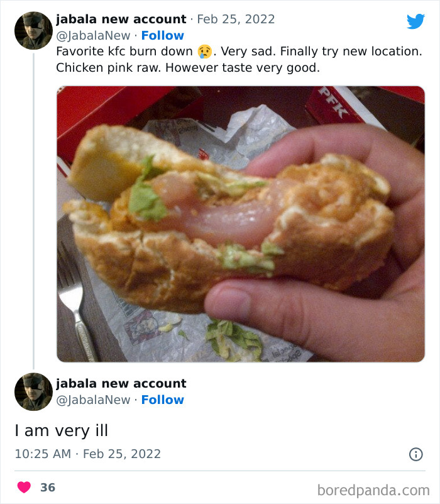Click the profile avatar on the reply tweet
This screenshot has height=504, width=440.
pyautogui.click(x=32, y=391)
